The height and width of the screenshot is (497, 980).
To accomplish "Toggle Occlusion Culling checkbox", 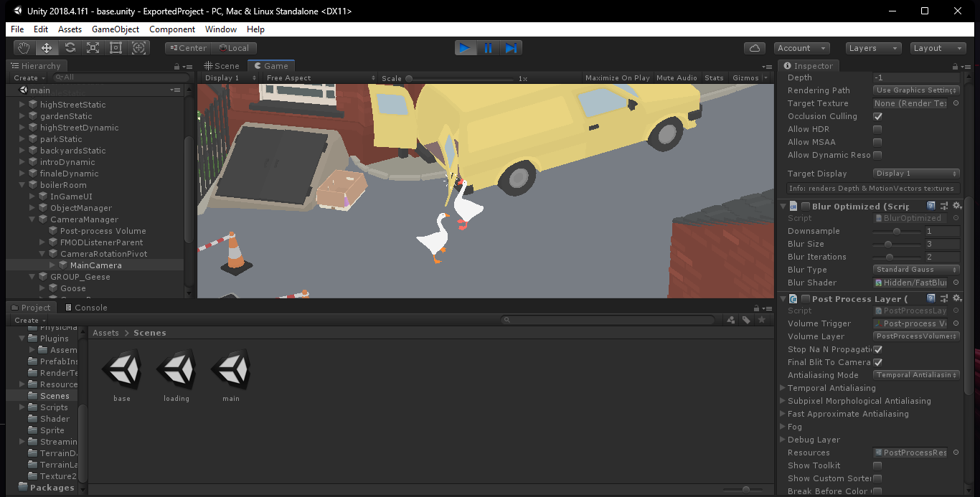I will [877, 116].
